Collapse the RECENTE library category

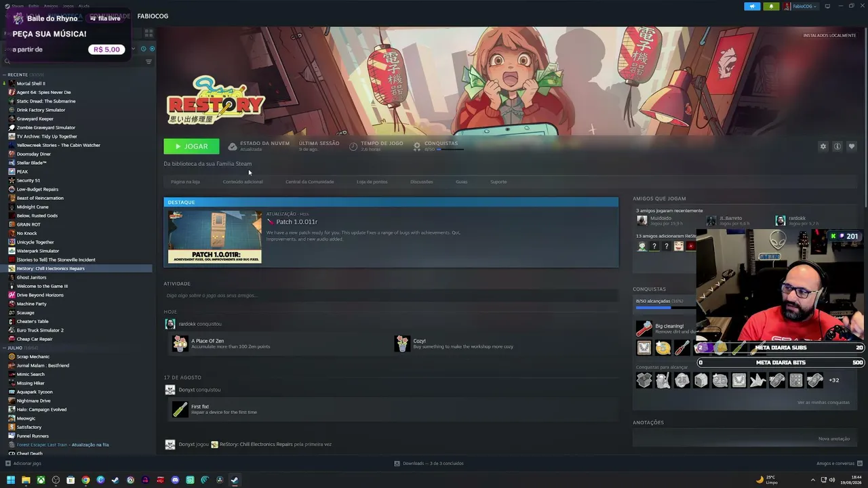point(4,75)
